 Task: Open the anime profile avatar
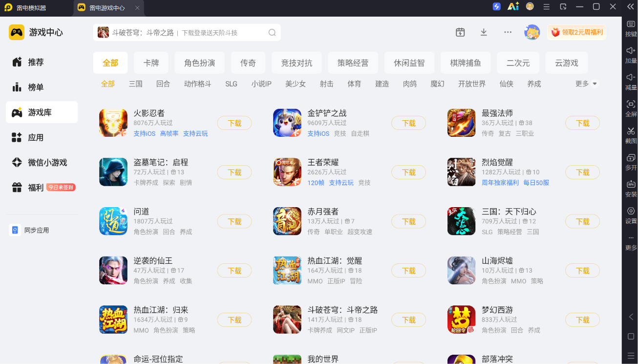(532, 32)
